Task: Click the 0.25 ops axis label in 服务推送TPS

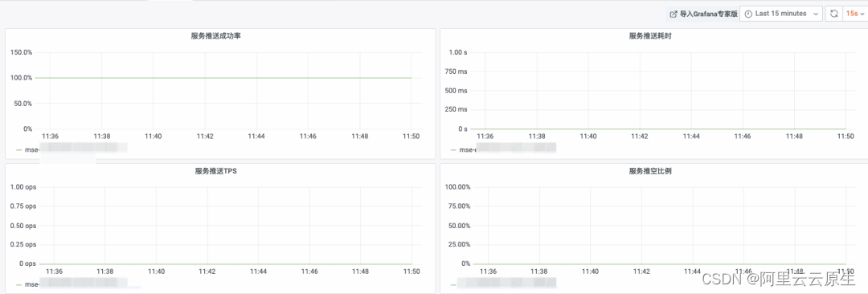Action: (x=23, y=244)
